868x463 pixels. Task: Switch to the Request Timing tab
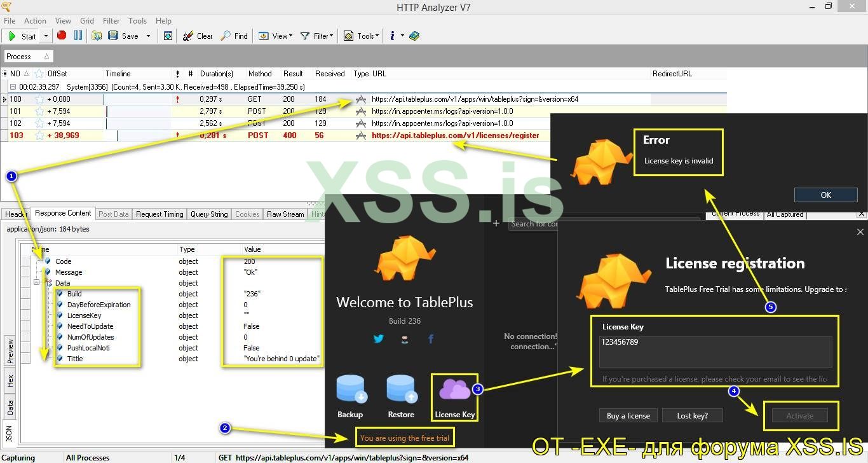pos(159,214)
